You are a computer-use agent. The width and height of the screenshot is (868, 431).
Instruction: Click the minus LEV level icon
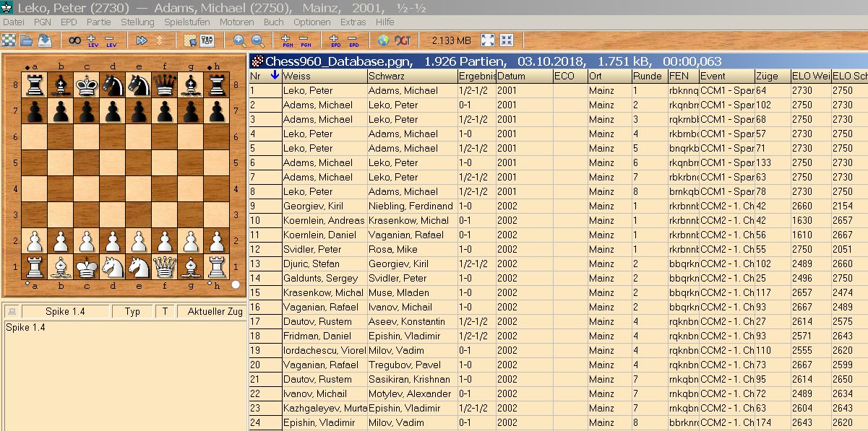pos(111,40)
